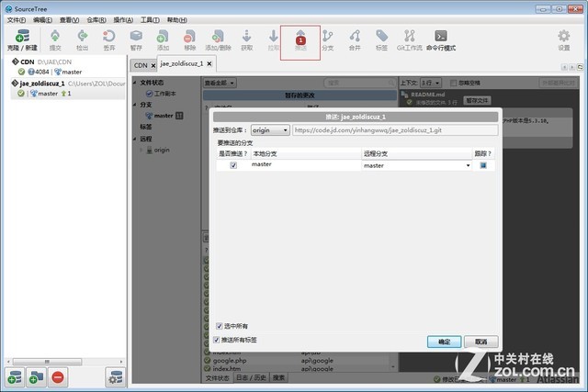Open the 分支 branch tool
The image size is (588, 392).
click(x=327, y=37)
